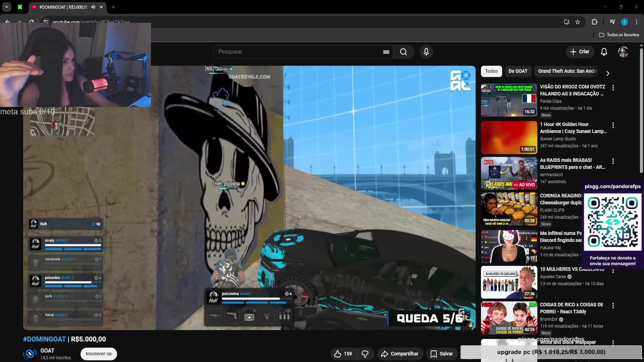This screenshot has width=644, height=362.
Task: Open the GOAT channel name link
Action: pos(47,351)
